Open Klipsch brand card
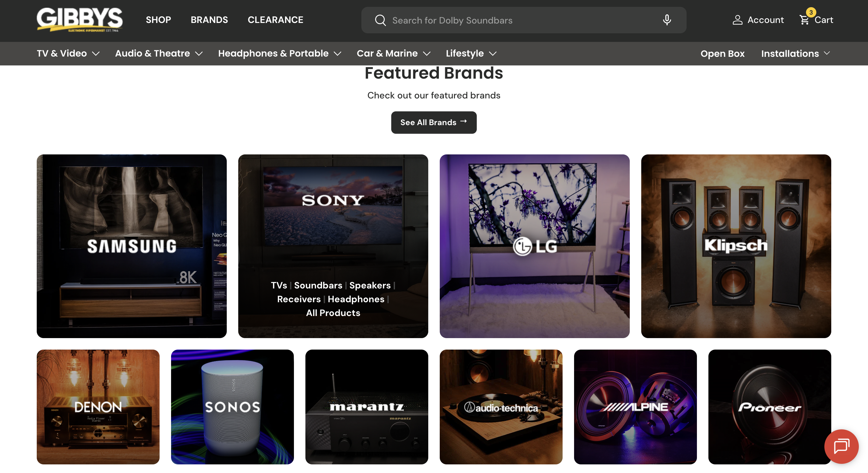This screenshot has width=868, height=473. [736, 246]
